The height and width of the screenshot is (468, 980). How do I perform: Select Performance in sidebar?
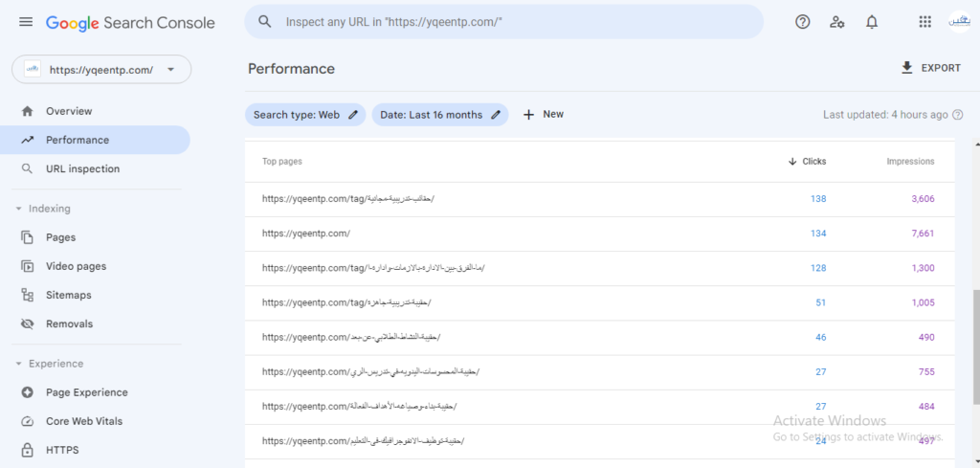click(x=95, y=140)
